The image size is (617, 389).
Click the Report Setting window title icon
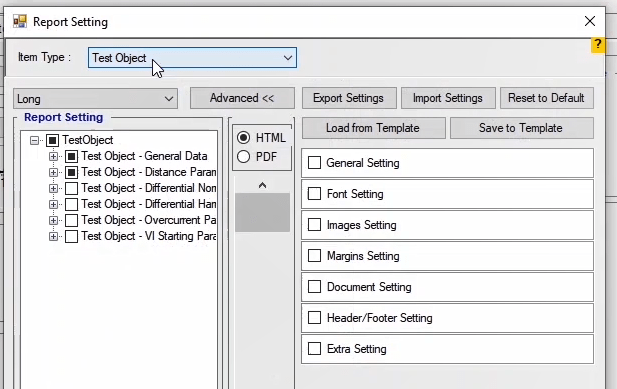coord(20,21)
